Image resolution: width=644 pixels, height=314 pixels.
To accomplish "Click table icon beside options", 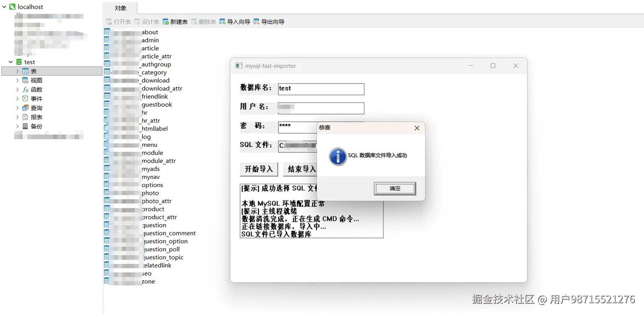I will 107,184.
